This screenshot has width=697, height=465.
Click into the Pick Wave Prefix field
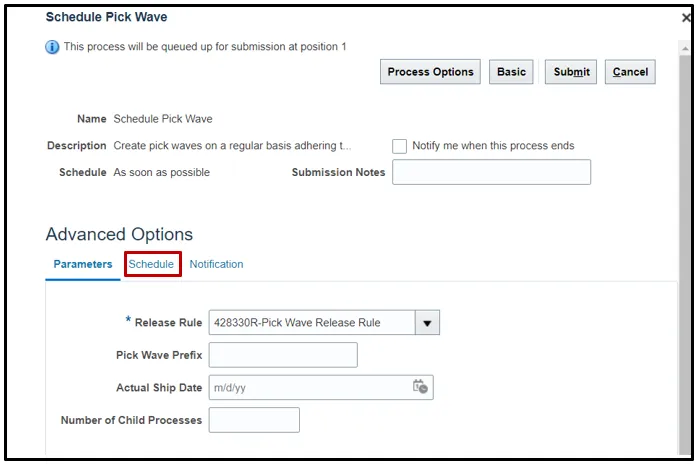[x=283, y=355]
